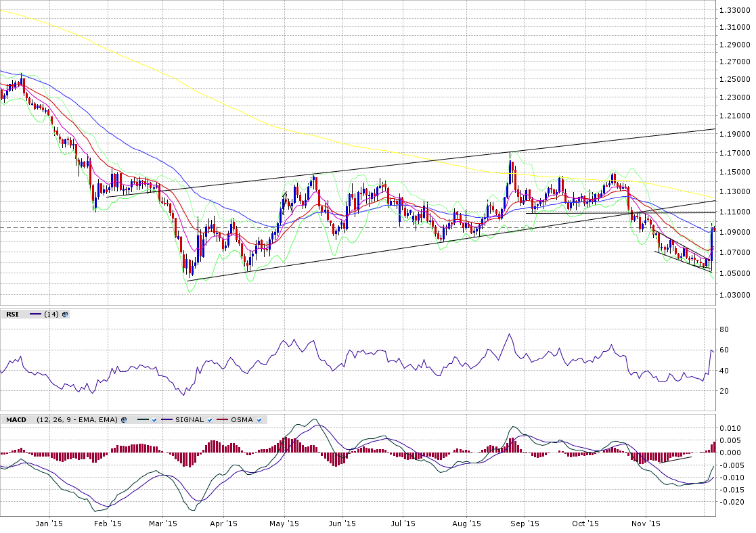Select the MACD indicator title

(16, 419)
